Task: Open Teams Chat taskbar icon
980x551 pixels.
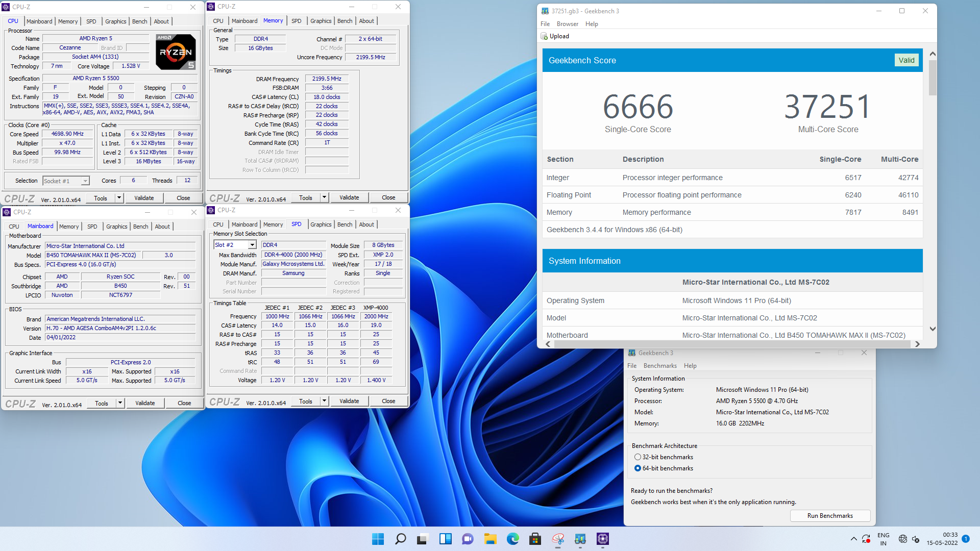Action: (468, 539)
